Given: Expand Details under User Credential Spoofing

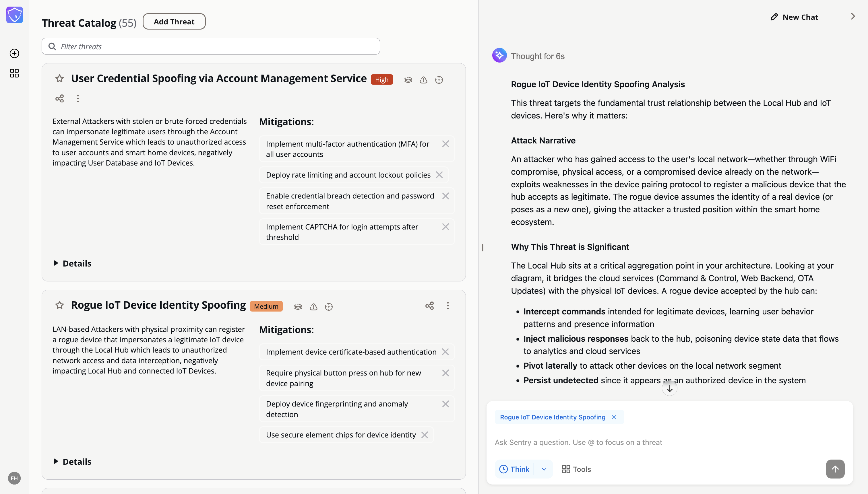Looking at the screenshot, I should point(72,263).
